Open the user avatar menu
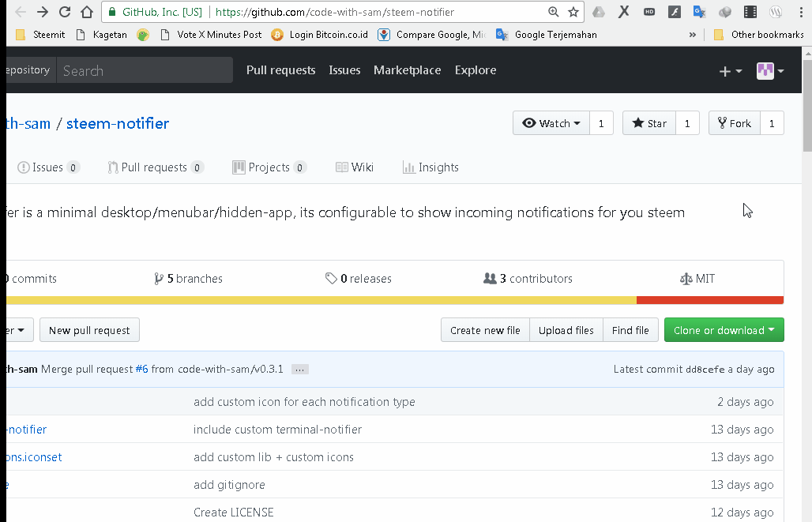The height and width of the screenshot is (522, 812). click(770, 71)
